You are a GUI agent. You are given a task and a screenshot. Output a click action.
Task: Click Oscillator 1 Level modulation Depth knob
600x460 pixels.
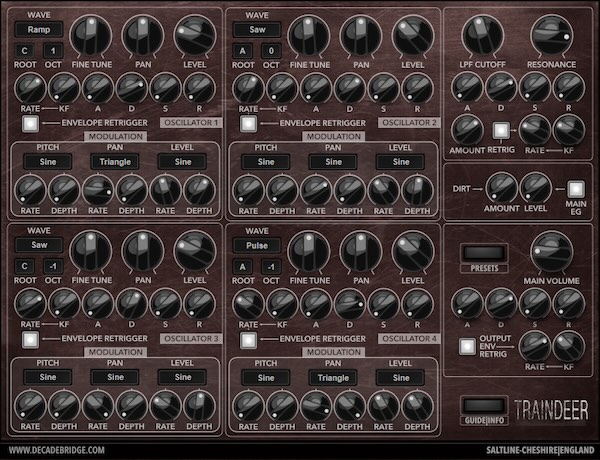tap(199, 190)
